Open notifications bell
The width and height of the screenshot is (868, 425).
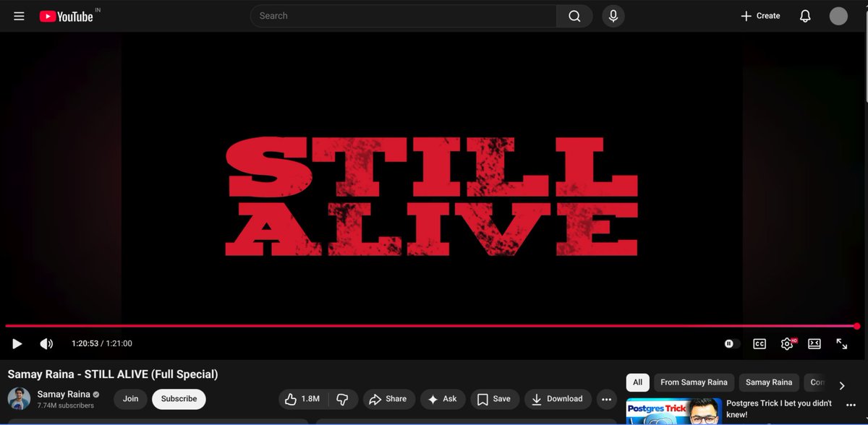[805, 16]
